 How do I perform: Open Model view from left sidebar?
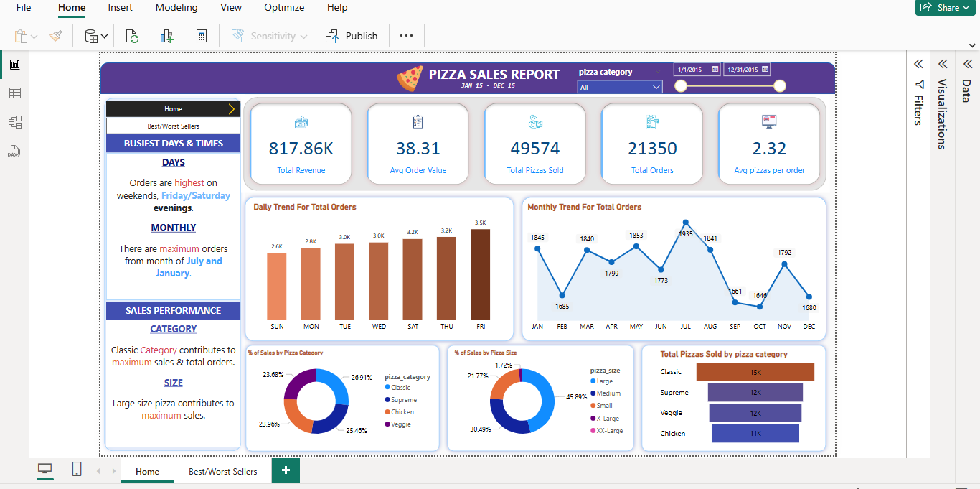coord(14,122)
